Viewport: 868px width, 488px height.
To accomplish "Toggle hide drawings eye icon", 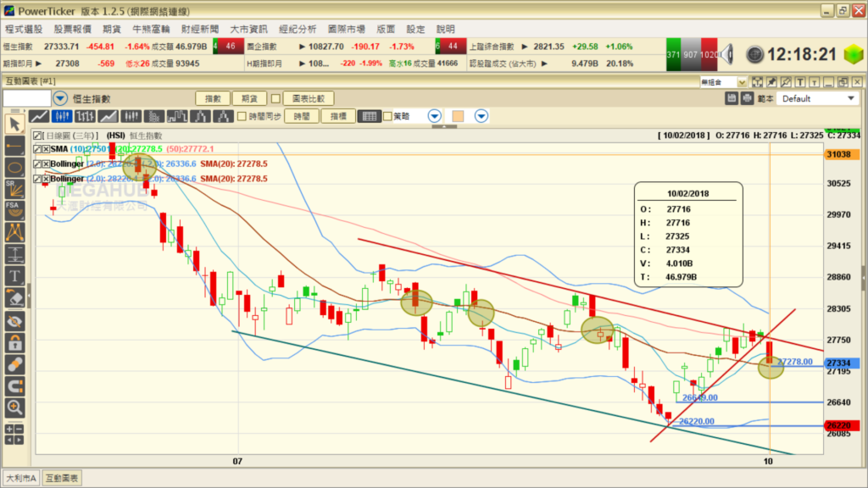I will [15, 321].
